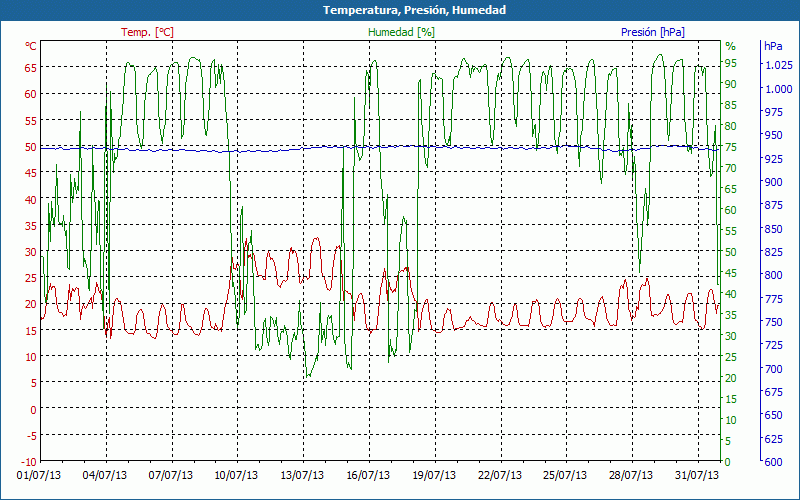
Task: Click the red '-5' temperature axis value
Action: (x=31, y=435)
